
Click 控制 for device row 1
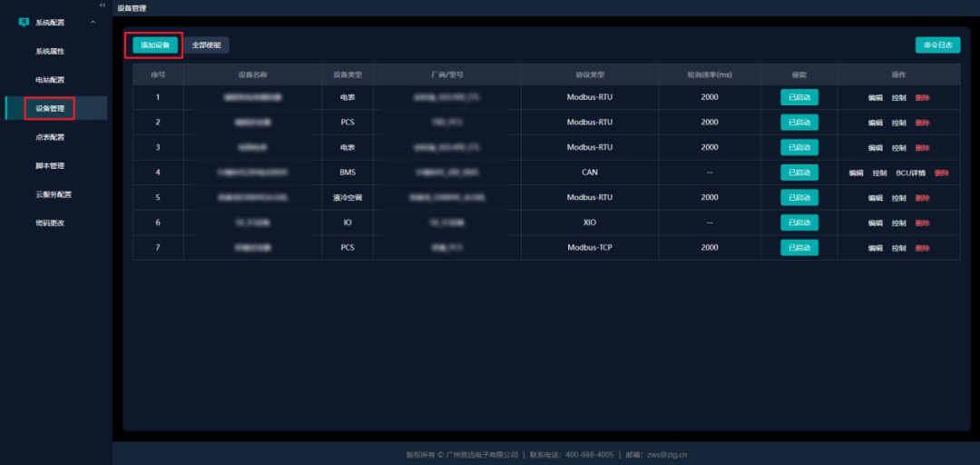pos(898,97)
